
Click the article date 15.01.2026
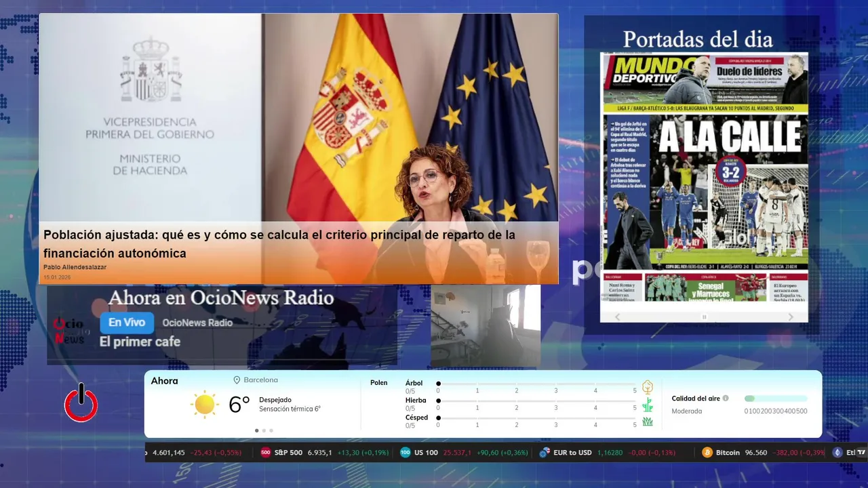(x=57, y=277)
